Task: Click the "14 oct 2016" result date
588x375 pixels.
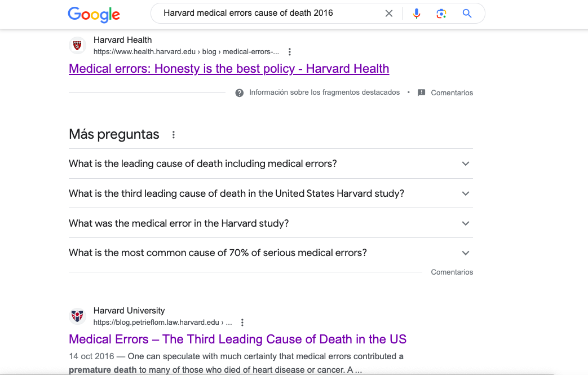Action: [x=91, y=356]
